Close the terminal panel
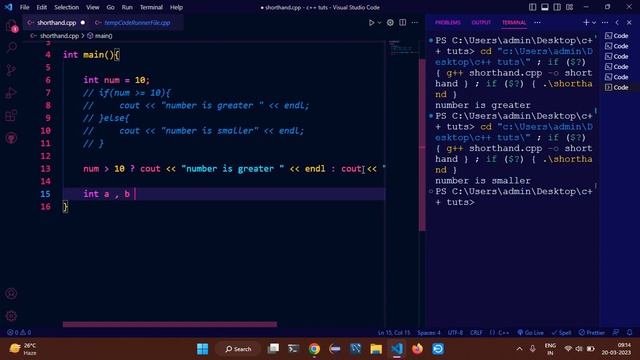The image size is (640, 360). click(x=629, y=23)
